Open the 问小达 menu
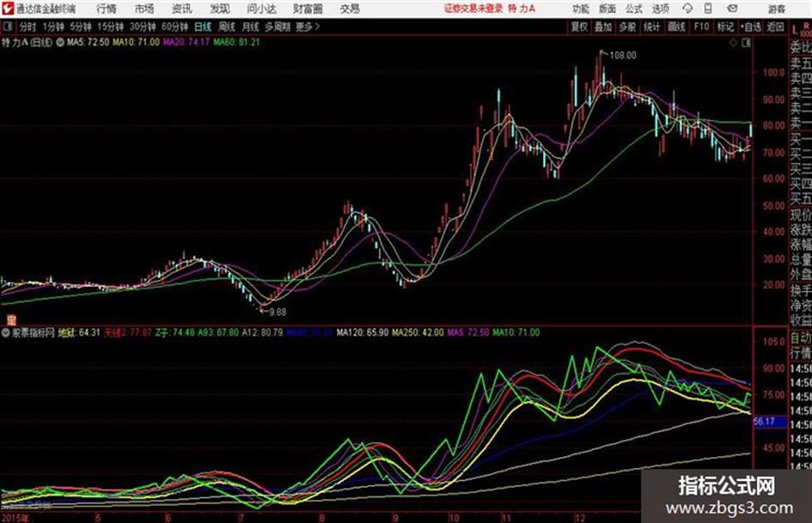 tap(261, 9)
